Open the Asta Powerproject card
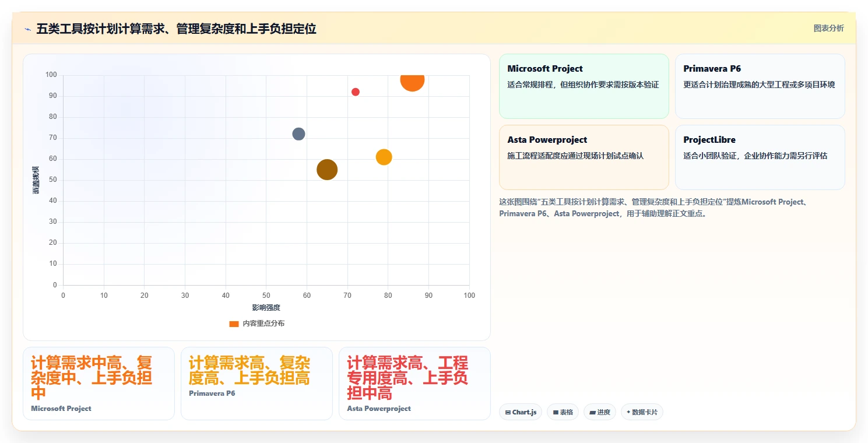 click(x=584, y=157)
